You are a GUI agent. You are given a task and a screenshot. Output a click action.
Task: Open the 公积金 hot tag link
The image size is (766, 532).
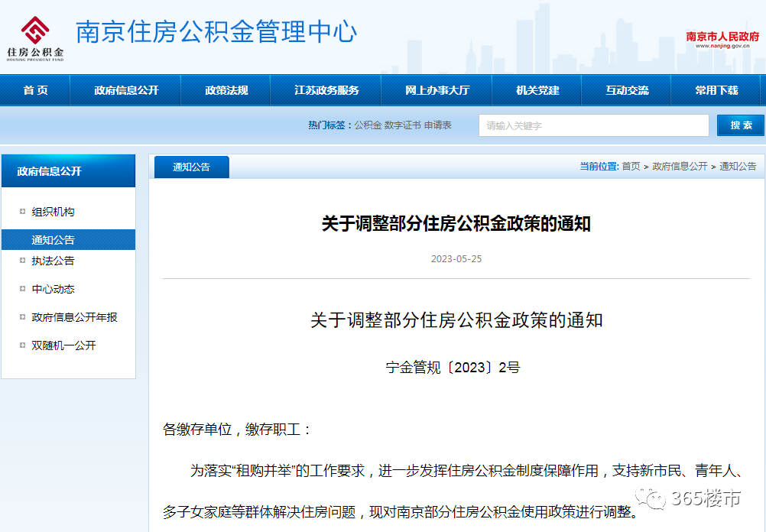pos(367,125)
